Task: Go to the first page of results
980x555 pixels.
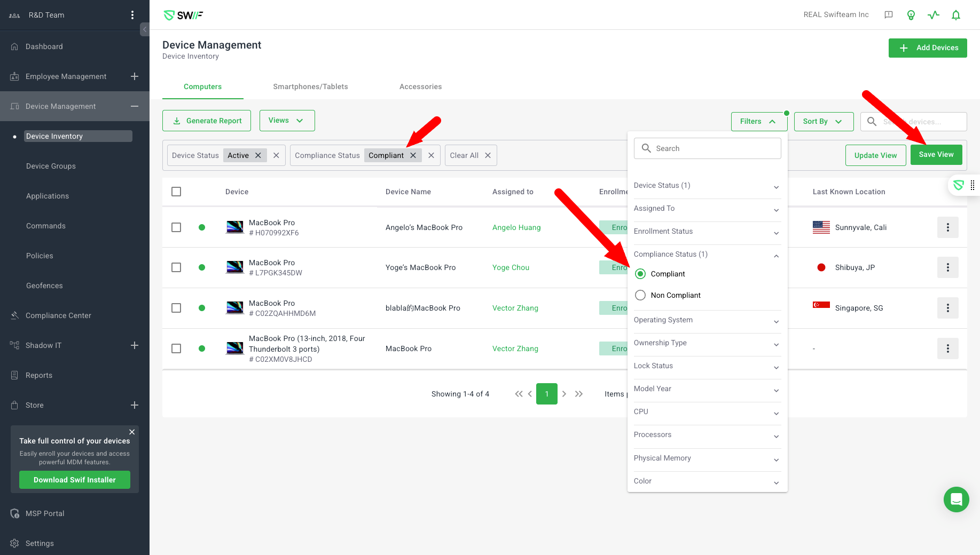Action: pyautogui.click(x=519, y=394)
